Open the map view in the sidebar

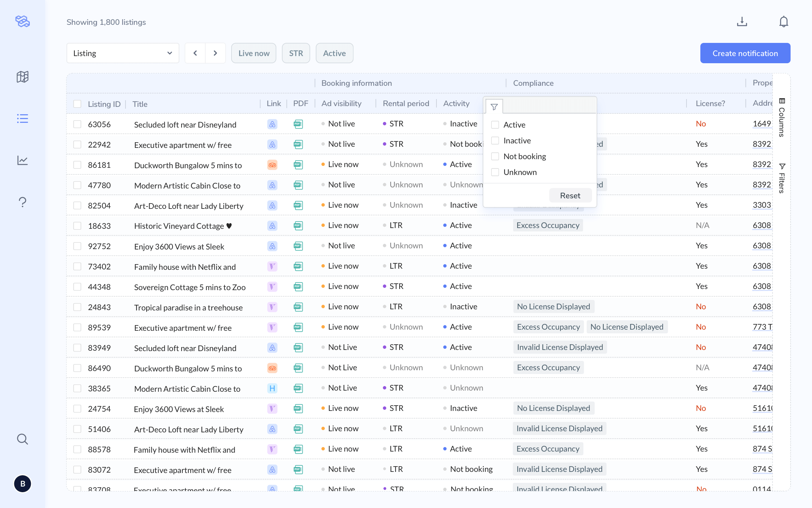coord(23,77)
